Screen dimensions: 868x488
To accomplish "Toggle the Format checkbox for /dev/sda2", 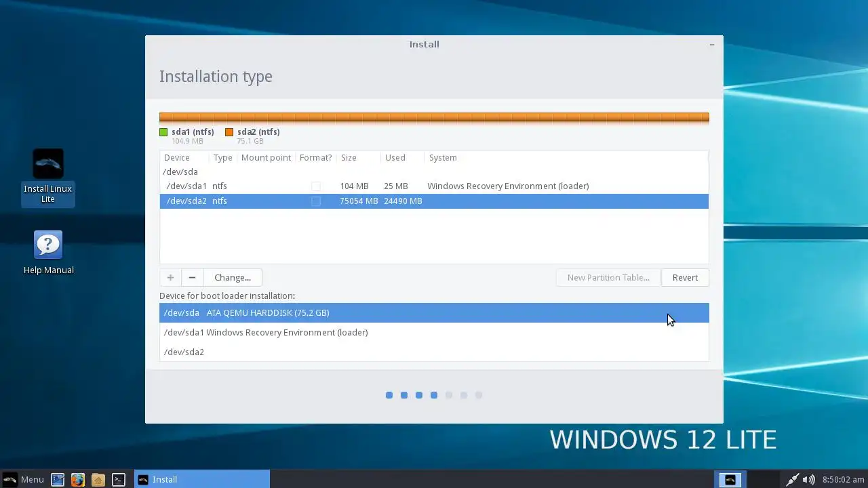I will (315, 201).
